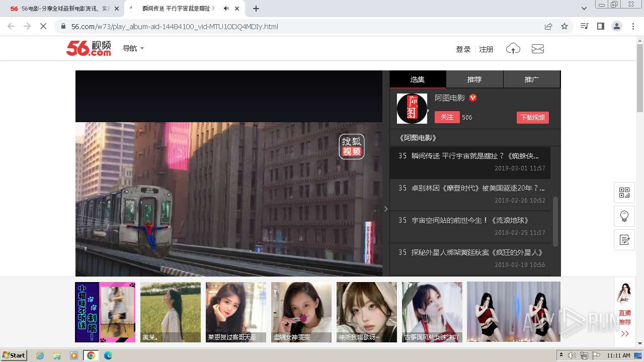
Task: Bookmark this page with star icon
Action: 565,26
